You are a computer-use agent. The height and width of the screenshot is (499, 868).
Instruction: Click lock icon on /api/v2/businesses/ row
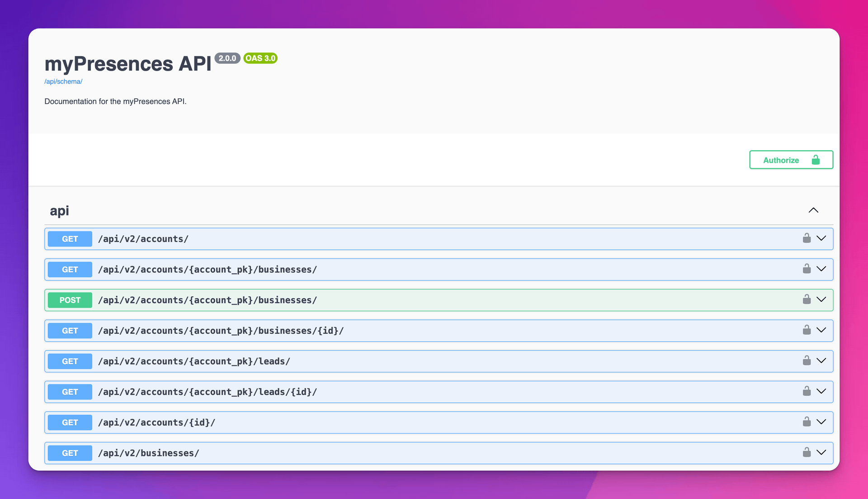point(807,452)
